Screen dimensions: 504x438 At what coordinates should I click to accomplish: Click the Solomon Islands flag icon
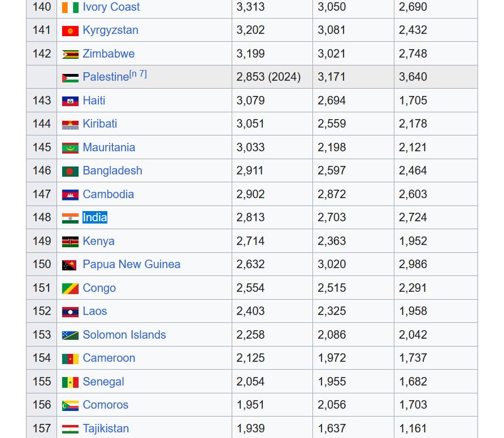pyautogui.click(x=70, y=336)
